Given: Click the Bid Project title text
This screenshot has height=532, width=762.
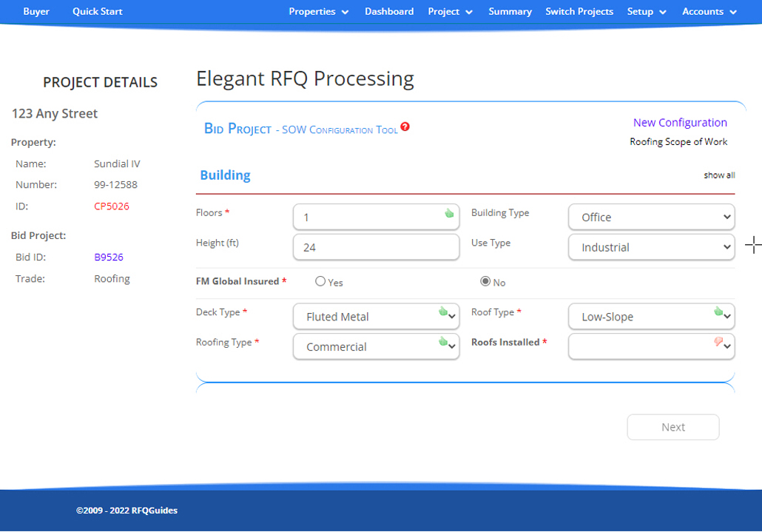Looking at the screenshot, I should pos(237,128).
